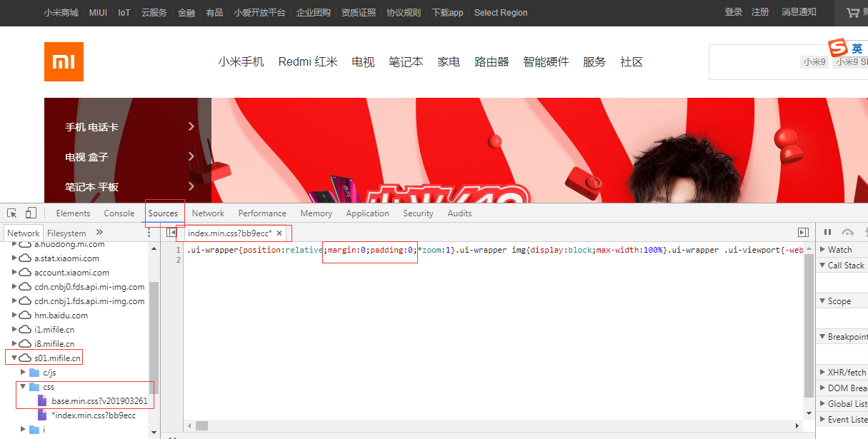The width and height of the screenshot is (868, 439).
Task: Open the Network panel tab
Action: 208,213
